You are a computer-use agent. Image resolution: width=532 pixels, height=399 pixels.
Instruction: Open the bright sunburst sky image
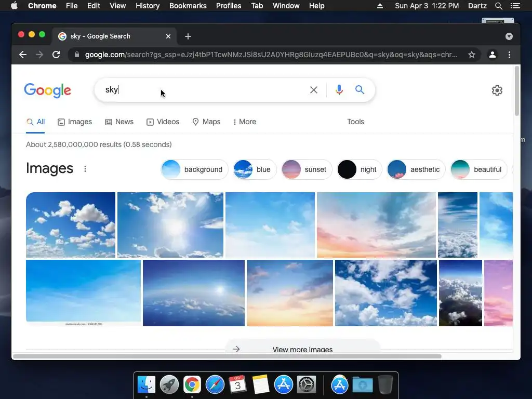pyautogui.click(x=170, y=225)
